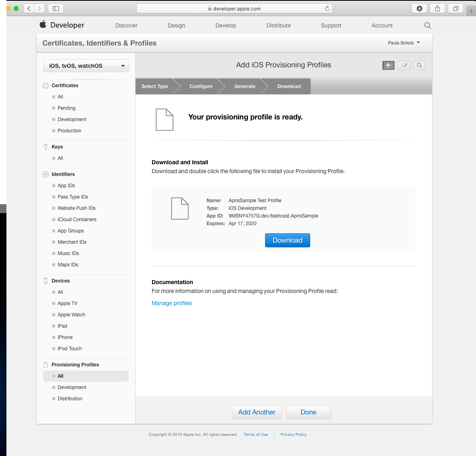
Task: Click the Apple logo icon
Action: [43, 25]
